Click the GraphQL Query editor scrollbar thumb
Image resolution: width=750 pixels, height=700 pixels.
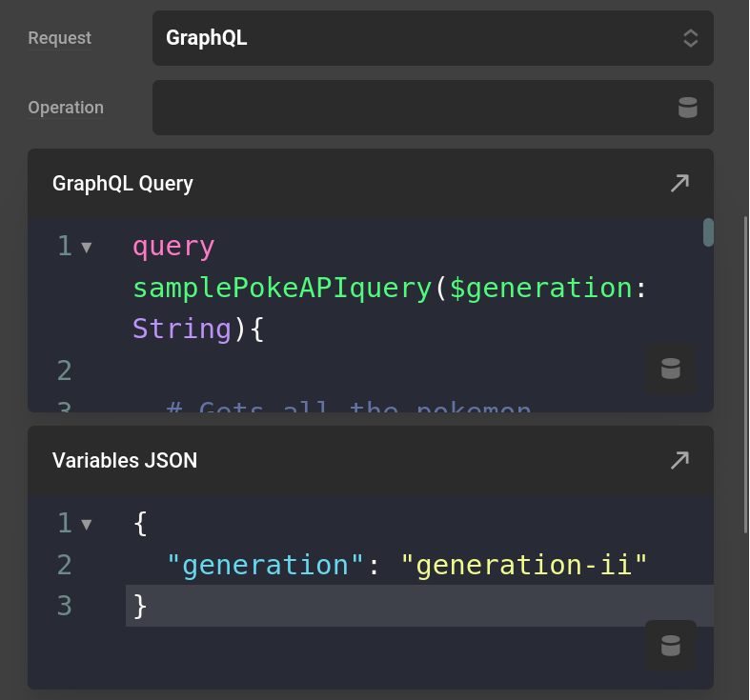pyautogui.click(x=708, y=232)
